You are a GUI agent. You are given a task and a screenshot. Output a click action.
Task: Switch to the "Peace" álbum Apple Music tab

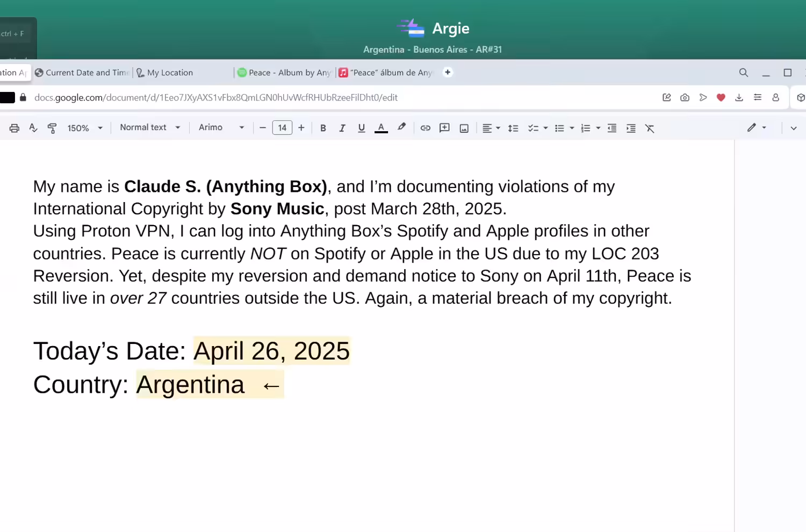tap(386, 73)
